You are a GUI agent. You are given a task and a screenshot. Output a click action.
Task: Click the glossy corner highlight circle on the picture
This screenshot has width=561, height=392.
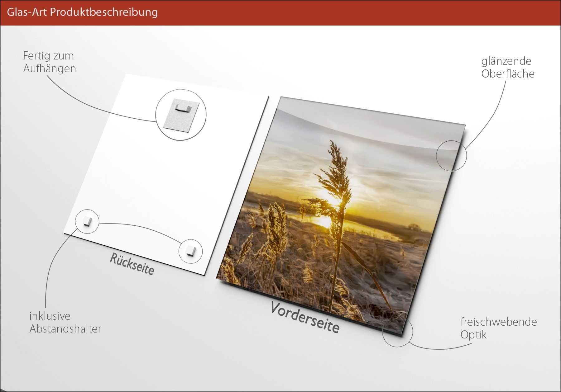click(x=451, y=155)
